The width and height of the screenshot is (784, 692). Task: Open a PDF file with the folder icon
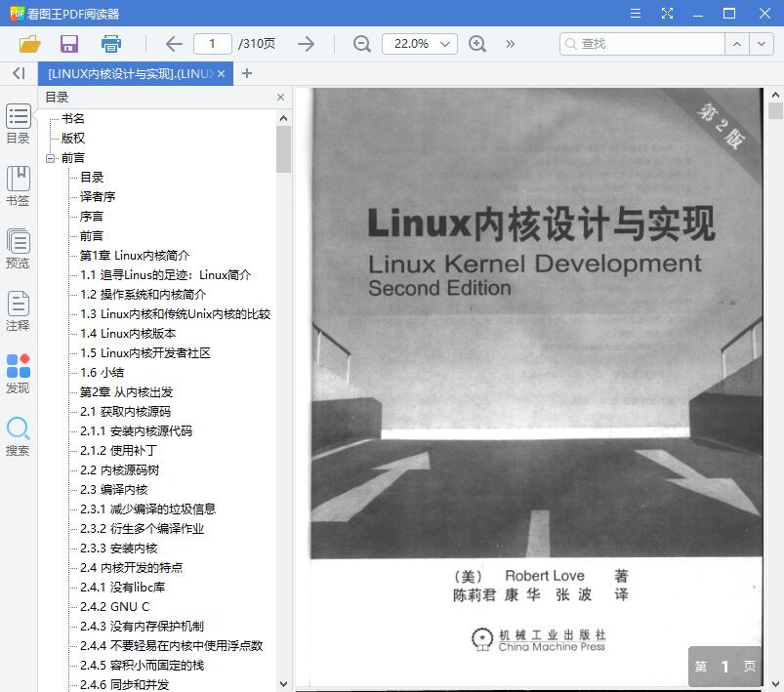click(29, 44)
